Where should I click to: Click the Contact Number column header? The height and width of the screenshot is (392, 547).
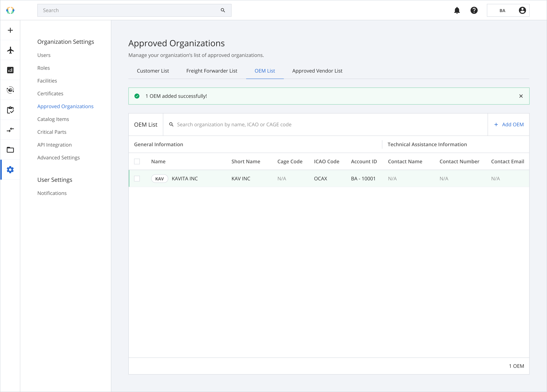(x=459, y=161)
